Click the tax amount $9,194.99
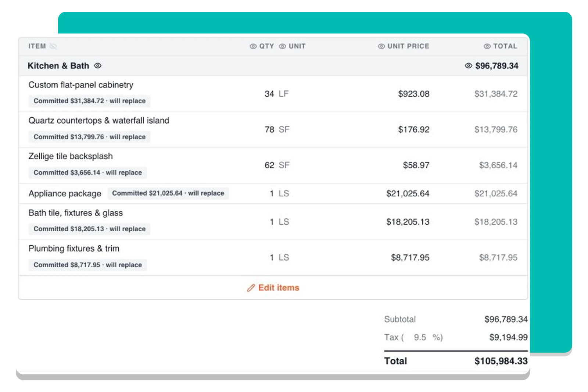 [x=508, y=337]
